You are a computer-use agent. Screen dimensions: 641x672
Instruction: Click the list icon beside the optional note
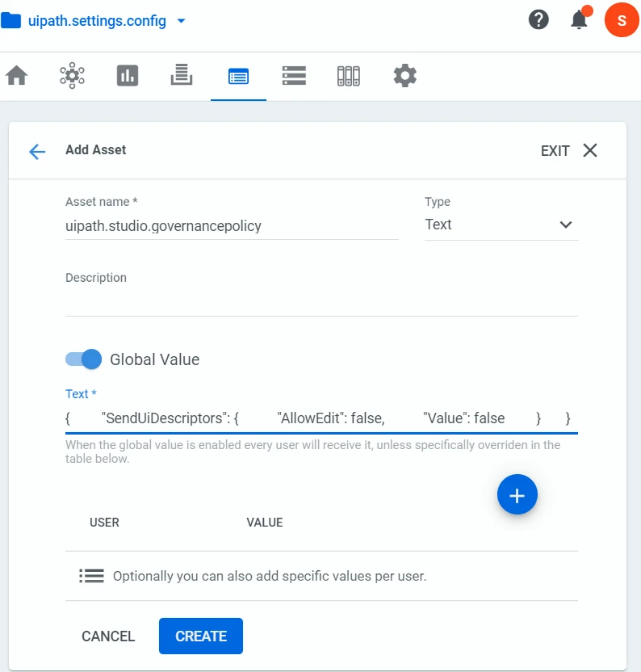tap(91, 576)
